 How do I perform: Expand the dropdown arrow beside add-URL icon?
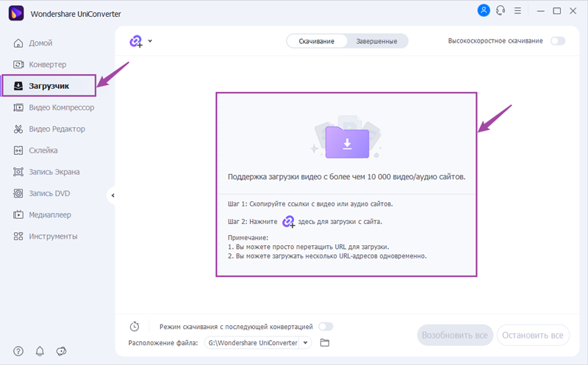click(x=150, y=41)
